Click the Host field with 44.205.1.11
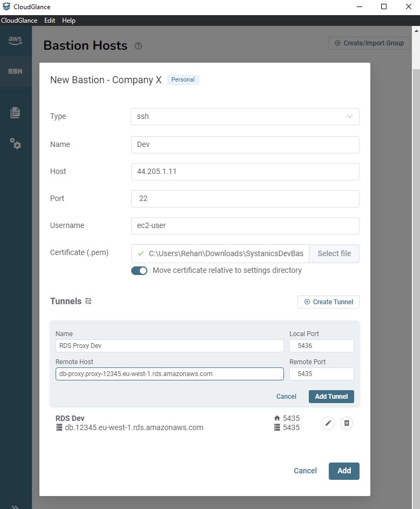The height and width of the screenshot is (509, 420). click(x=245, y=172)
